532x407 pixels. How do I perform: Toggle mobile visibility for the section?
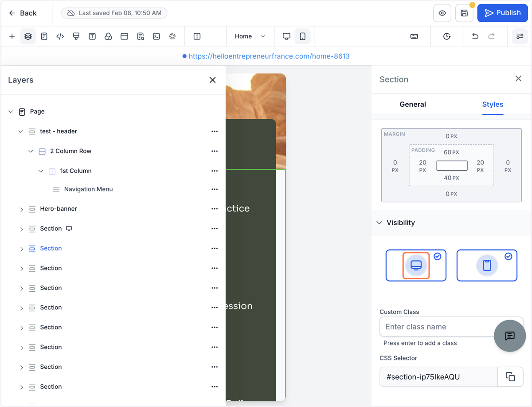(x=487, y=265)
